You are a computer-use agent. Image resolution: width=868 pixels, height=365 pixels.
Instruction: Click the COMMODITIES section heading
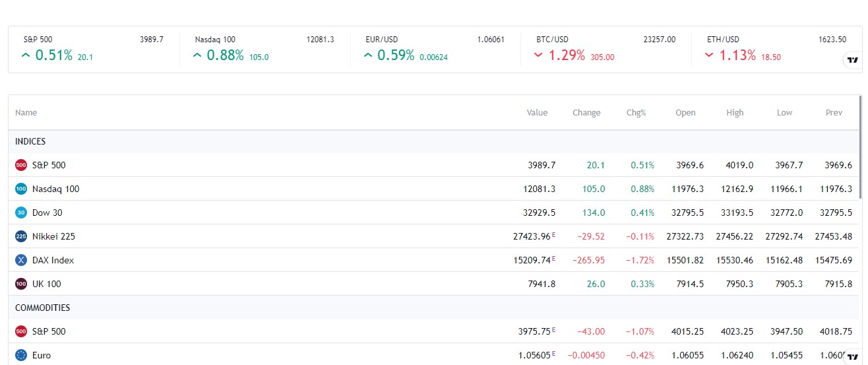pyautogui.click(x=42, y=308)
